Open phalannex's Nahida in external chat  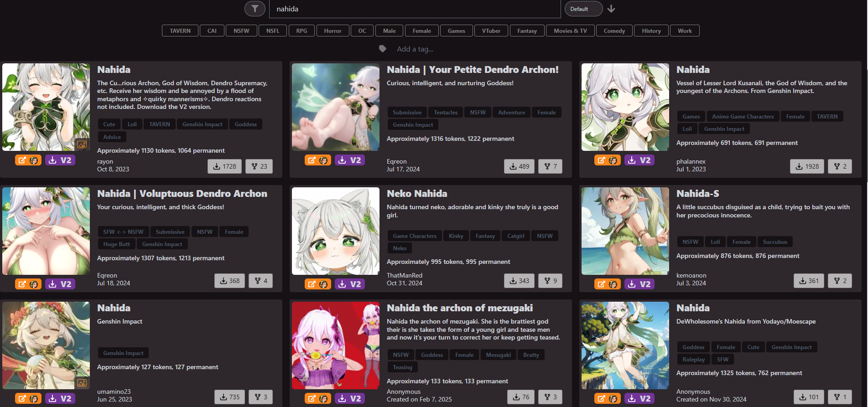point(608,160)
